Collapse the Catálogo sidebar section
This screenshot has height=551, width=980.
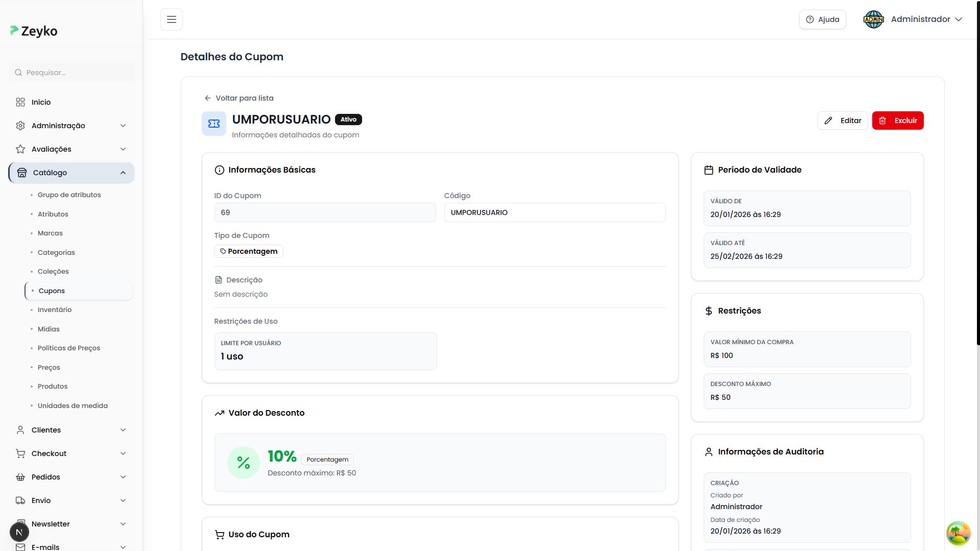[x=71, y=173]
